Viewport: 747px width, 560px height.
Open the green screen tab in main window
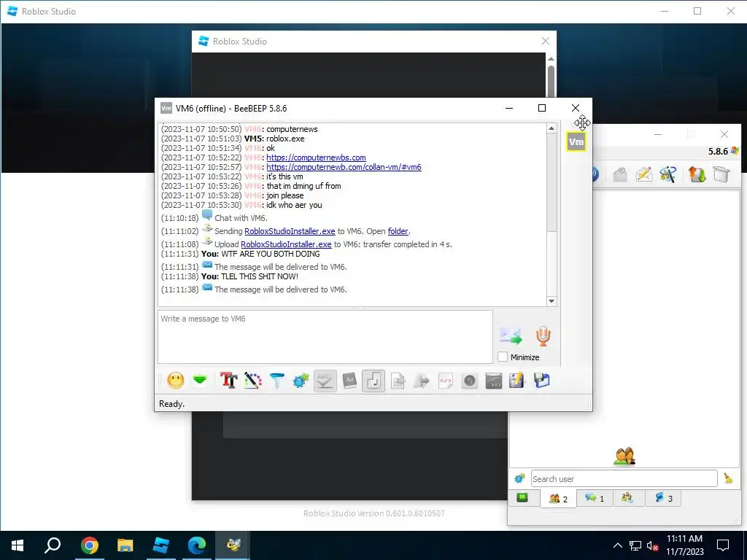click(523, 498)
